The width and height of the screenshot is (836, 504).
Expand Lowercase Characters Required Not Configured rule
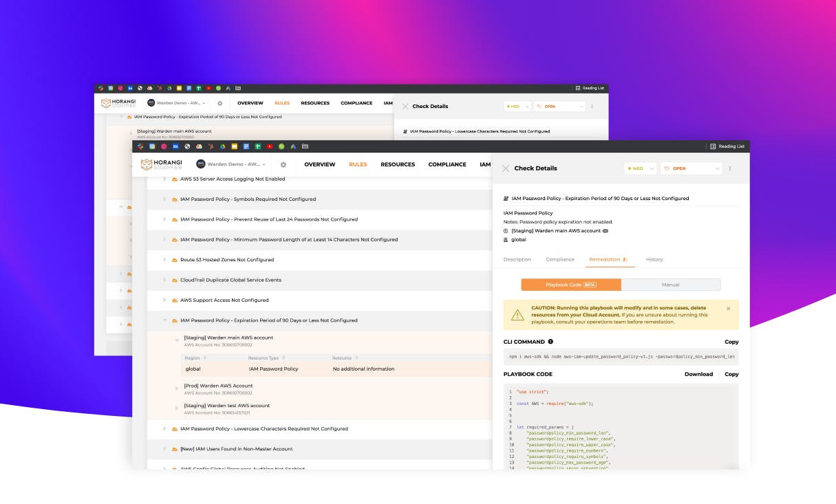click(164, 429)
